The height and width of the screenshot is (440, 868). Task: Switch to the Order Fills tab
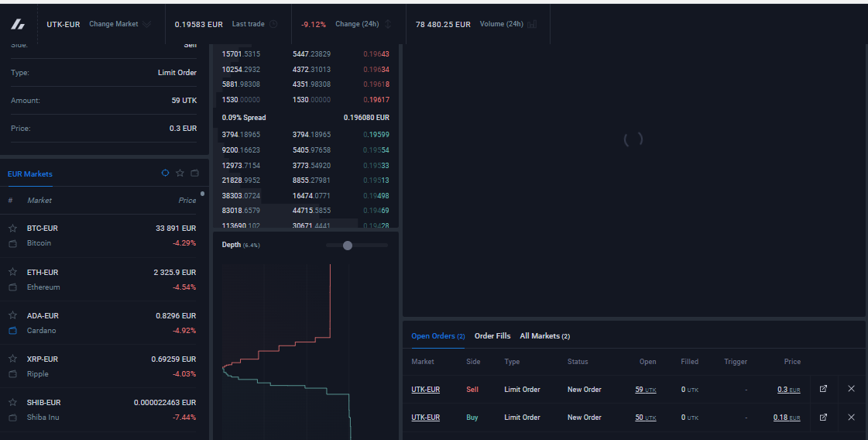[x=492, y=336]
